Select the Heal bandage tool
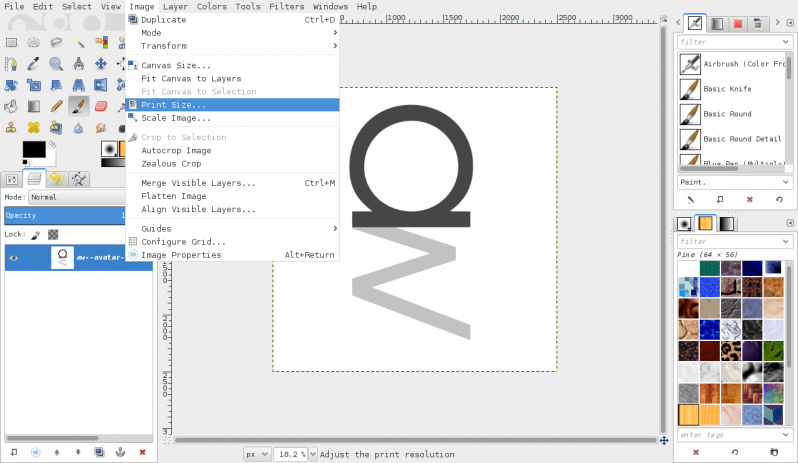 click(34, 127)
